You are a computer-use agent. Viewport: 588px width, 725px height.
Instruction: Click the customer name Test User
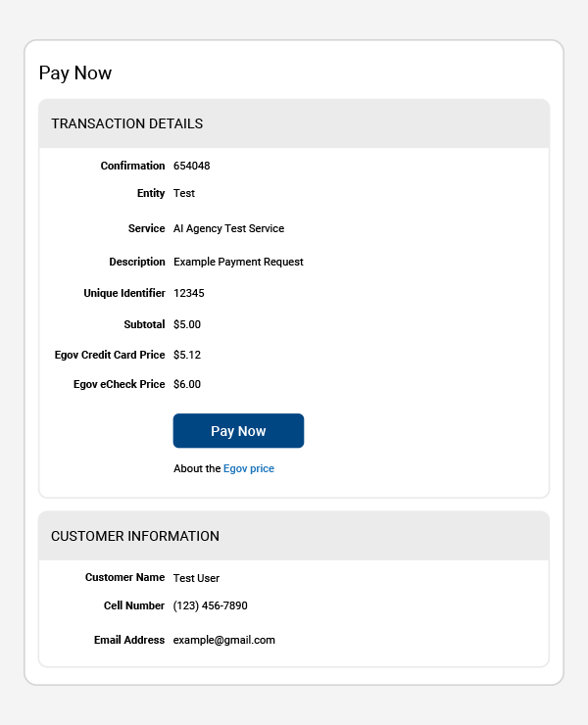pyautogui.click(x=196, y=578)
